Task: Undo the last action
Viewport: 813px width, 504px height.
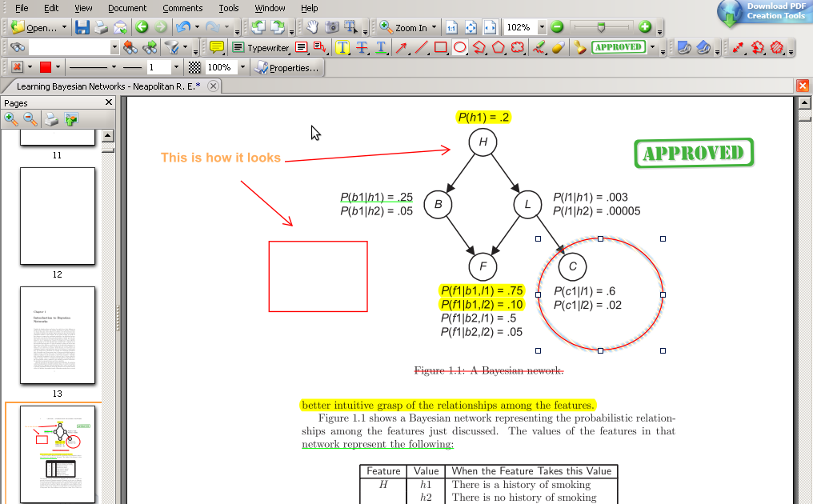Action: [x=182, y=27]
